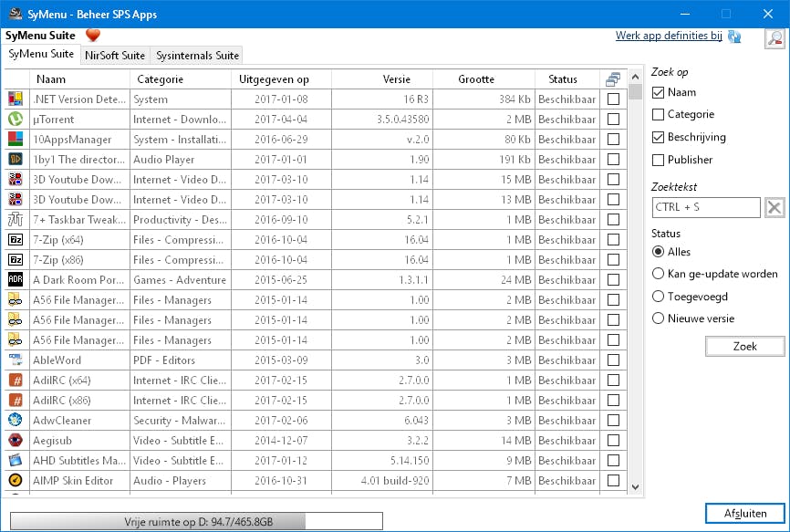The image size is (790, 532).
Task: Click the Afsluiten button
Action: click(x=744, y=514)
